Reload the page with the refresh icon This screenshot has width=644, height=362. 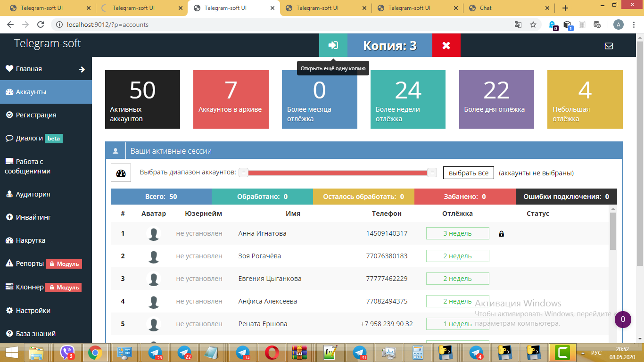point(41,25)
